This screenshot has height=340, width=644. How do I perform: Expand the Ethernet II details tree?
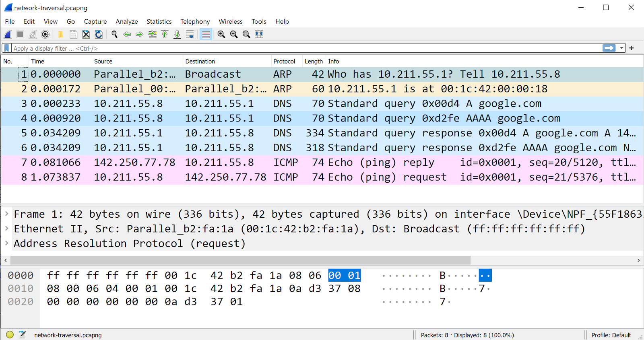tap(7, 229)
